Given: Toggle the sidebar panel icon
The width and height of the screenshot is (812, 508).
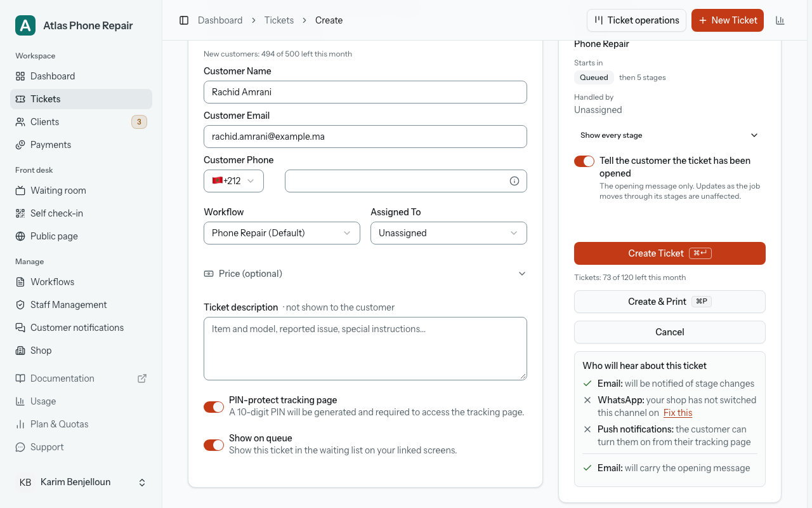Looking at the screenshot, I should [184, 20].
